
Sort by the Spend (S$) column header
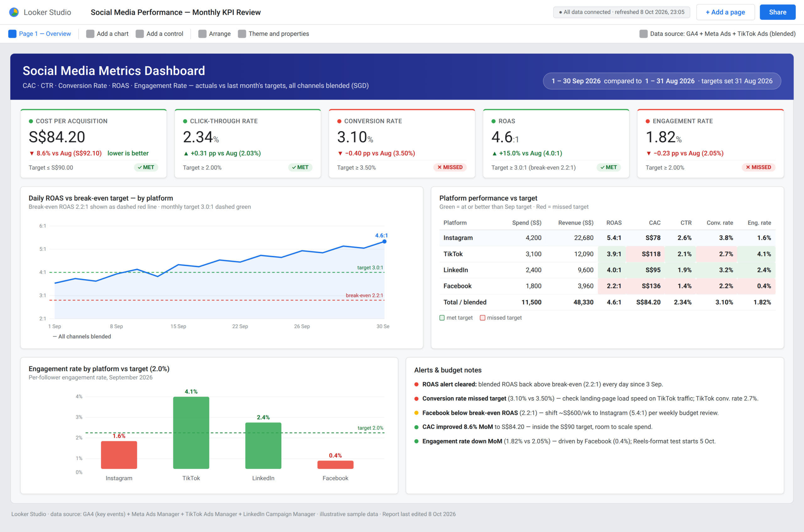point(526,223)
